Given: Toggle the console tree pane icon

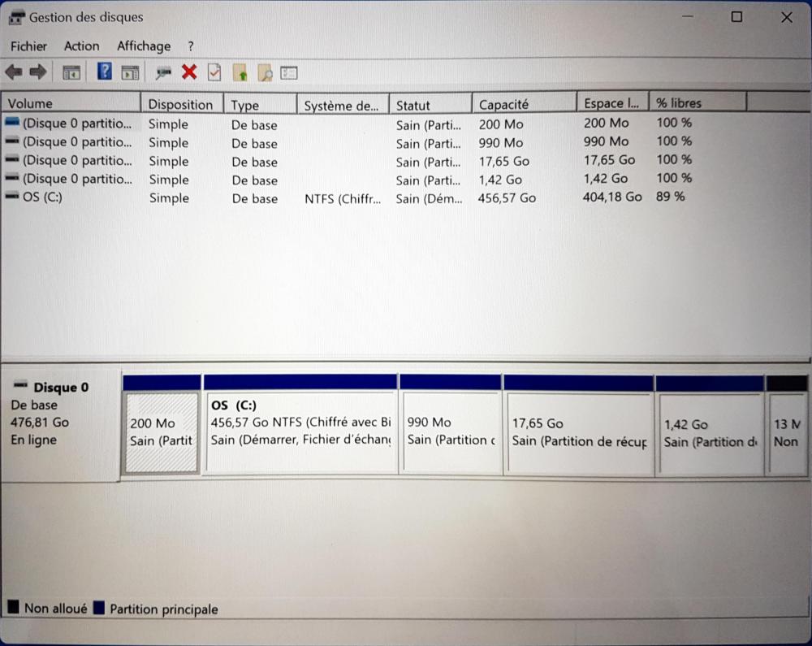Looking at the screenshot, I should click(x=71, y=73).
